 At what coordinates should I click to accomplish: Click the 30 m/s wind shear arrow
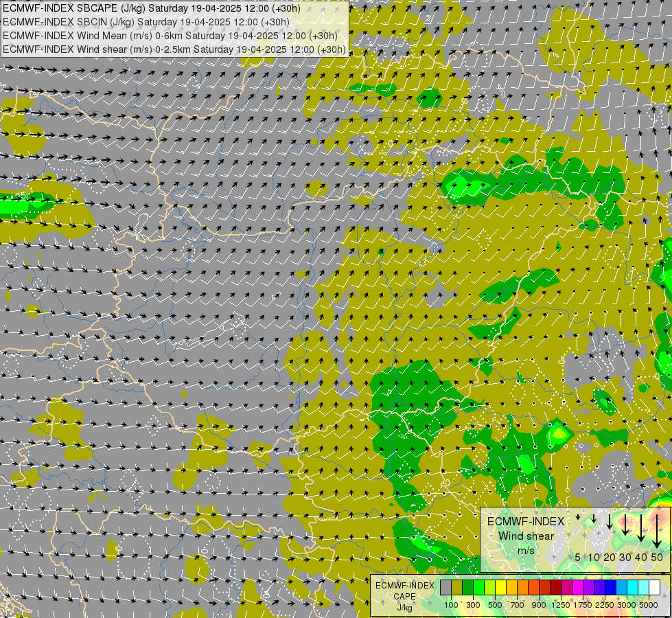coord(625,525)
